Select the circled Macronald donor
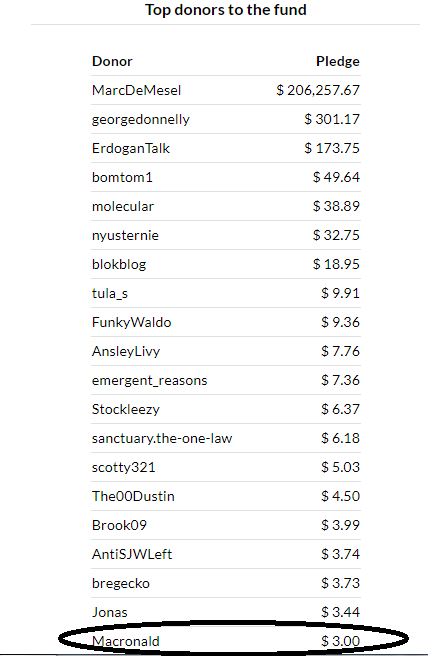 click(x=126, y=641)
